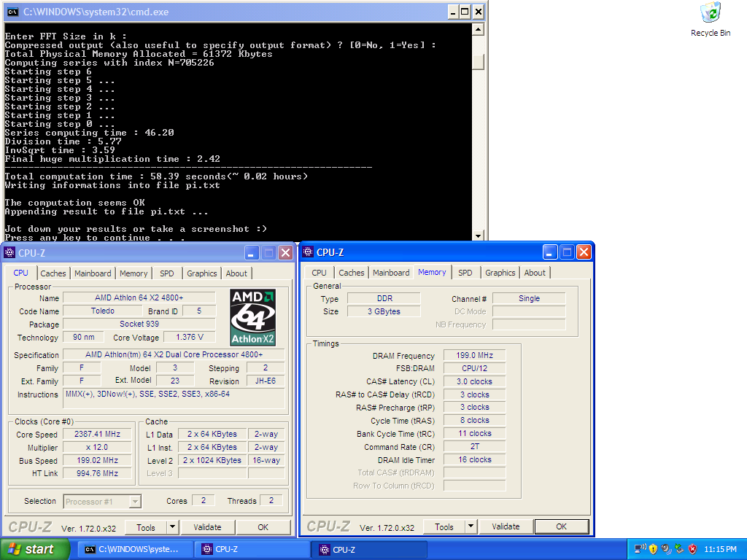This screenshot has width=747, height=560.
Task: Open SPD tab in right CPU-Z window
Action: pyautogui.click(x=465, y=273)
